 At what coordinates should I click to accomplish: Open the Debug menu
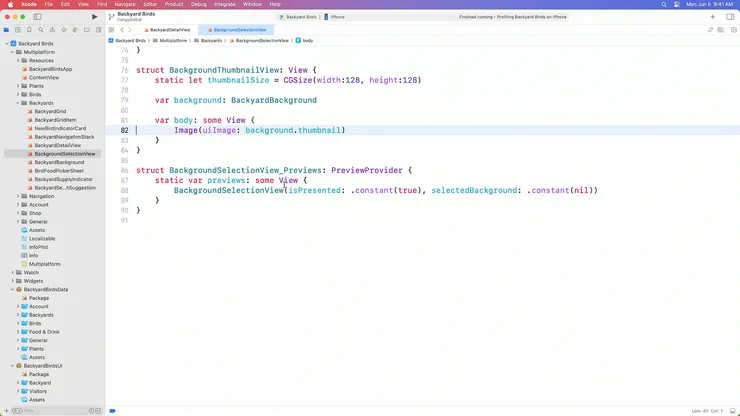tap(199, 4)
